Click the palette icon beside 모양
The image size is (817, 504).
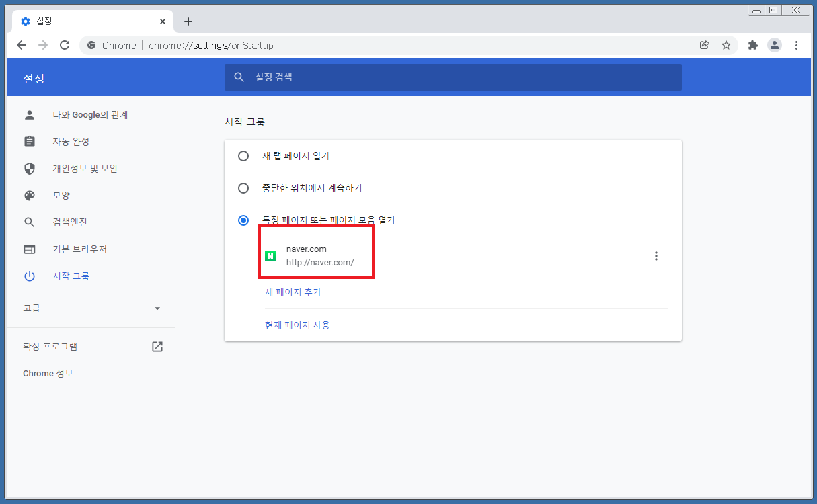click(29, 196)
